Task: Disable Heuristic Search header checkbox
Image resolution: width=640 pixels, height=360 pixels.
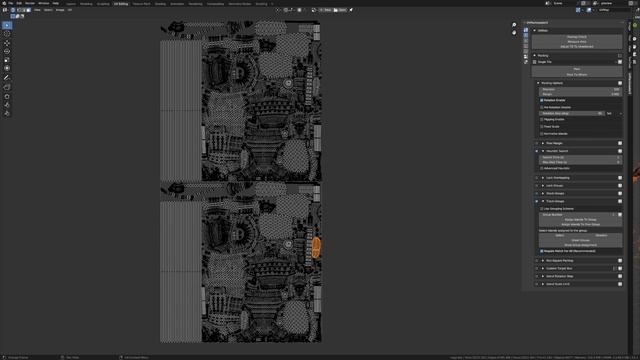Action: [x=537, y=151]
